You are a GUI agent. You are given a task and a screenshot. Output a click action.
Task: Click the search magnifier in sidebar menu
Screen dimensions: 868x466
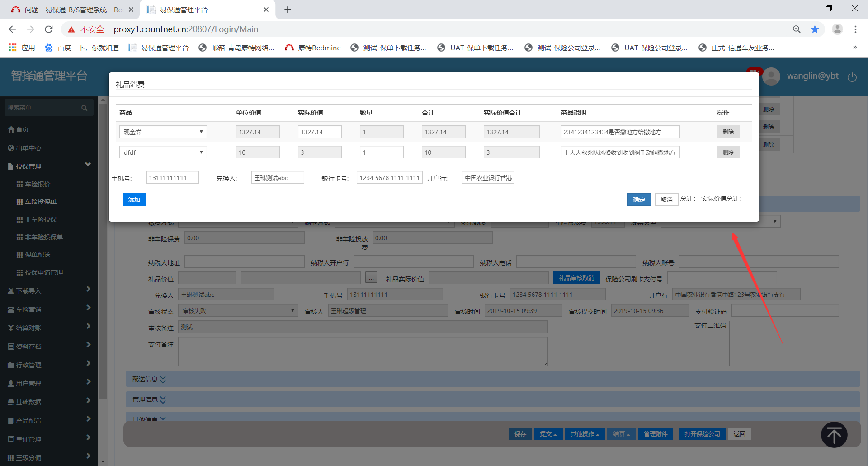[84, 108]
